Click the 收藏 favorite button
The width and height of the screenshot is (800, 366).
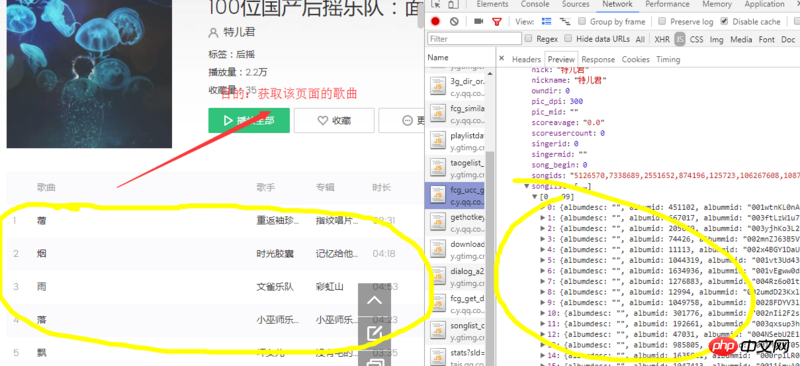click(334, 120)
